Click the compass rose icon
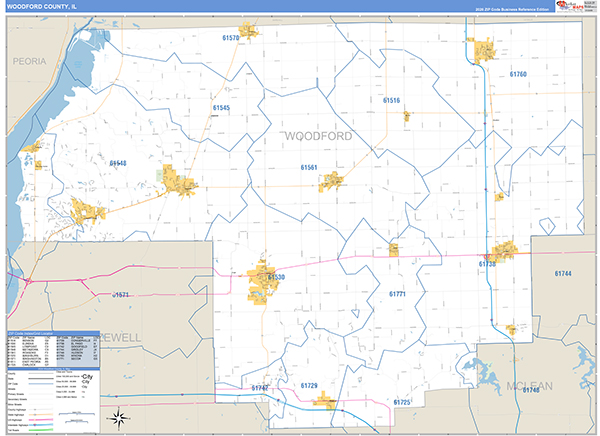The height and width of the screenshot is (436, 600). point(118,418)
